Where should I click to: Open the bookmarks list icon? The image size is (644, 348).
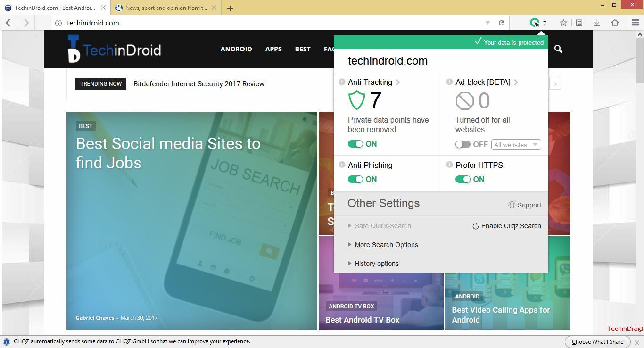(579, 23)
